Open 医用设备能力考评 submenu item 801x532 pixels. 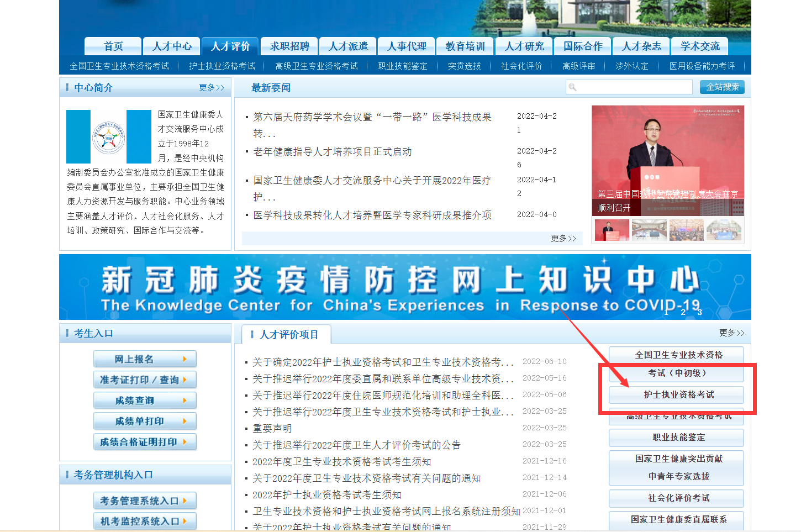702,66
